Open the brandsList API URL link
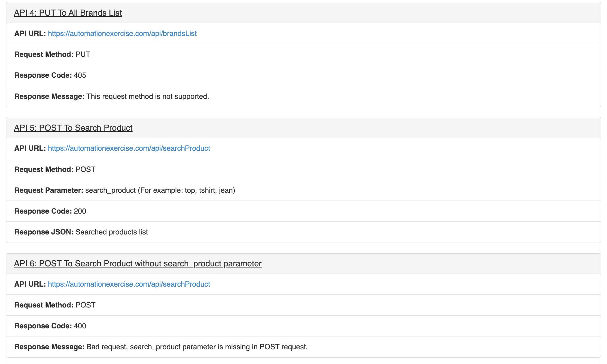The height and width of the screenshot is (364, 607). click(x=122, y=34)
